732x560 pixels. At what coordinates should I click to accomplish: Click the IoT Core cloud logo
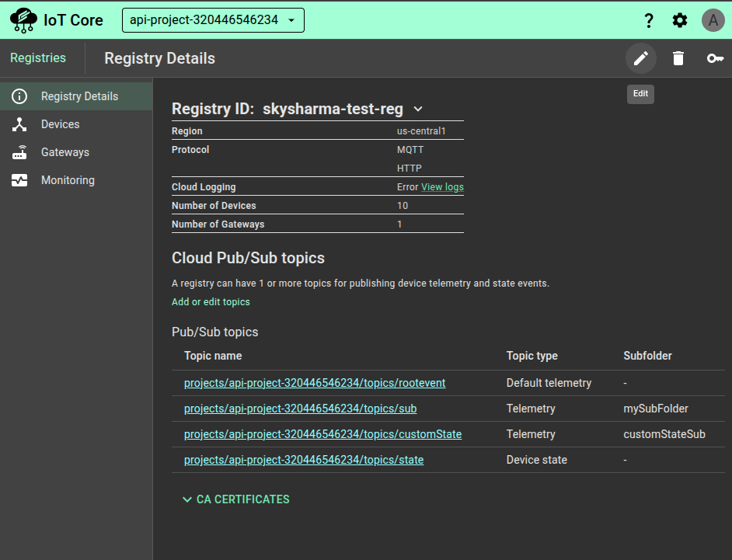coord(23,20)
